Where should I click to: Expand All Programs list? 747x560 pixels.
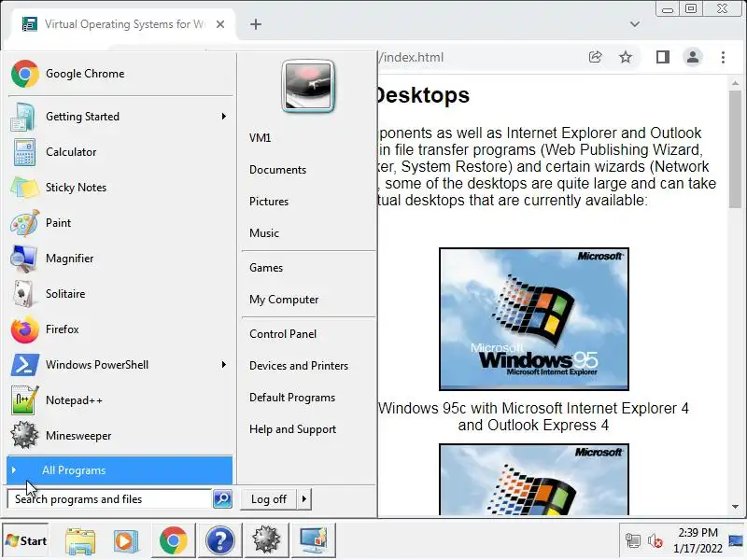point(120,470)
